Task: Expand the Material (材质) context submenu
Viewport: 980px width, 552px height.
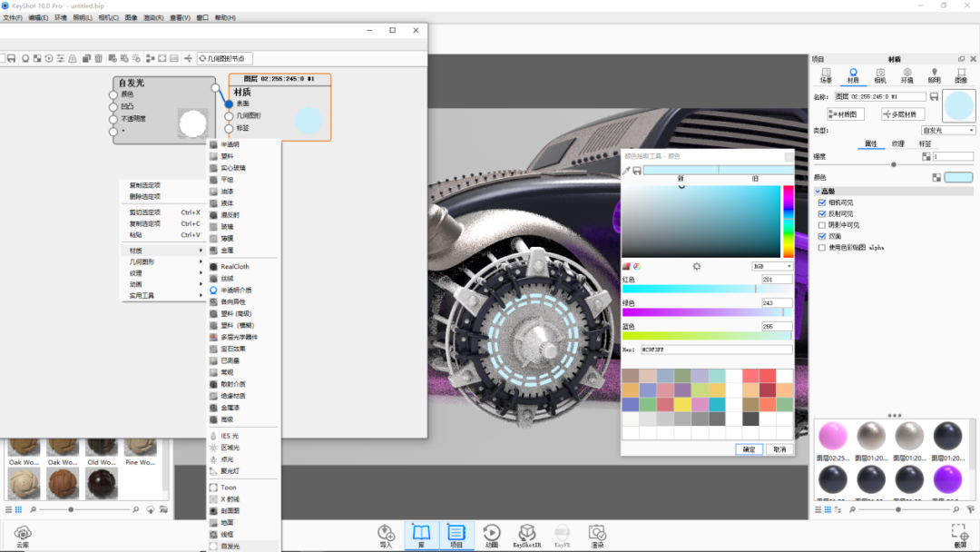Action: [163, 250]
